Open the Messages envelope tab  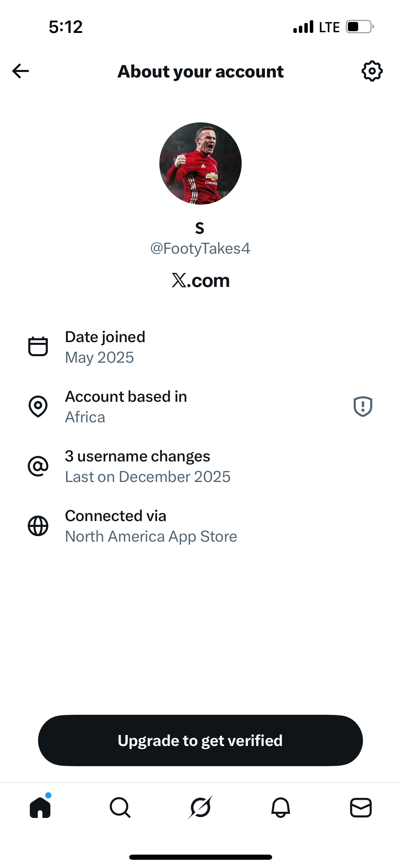pos(361,807)
